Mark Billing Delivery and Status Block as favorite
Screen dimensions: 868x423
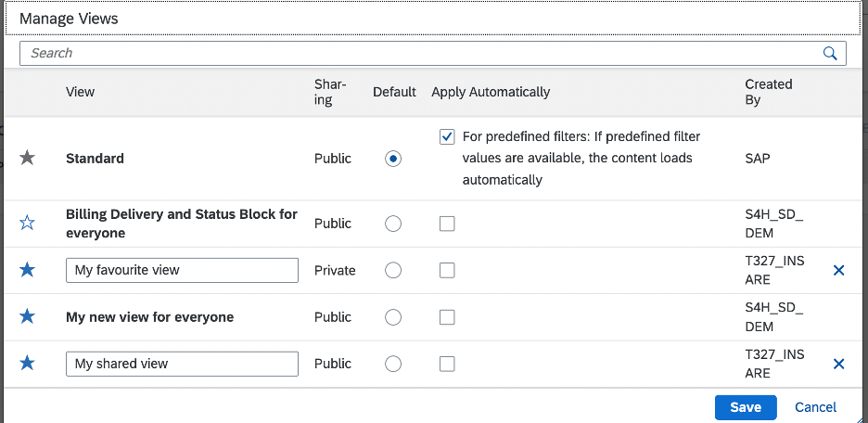tap(27, 224)
